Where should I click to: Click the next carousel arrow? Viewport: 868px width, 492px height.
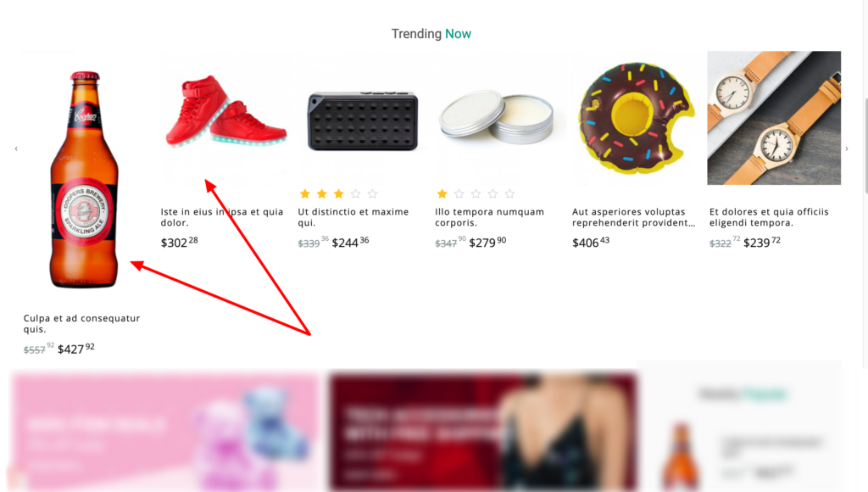(847, 148)
